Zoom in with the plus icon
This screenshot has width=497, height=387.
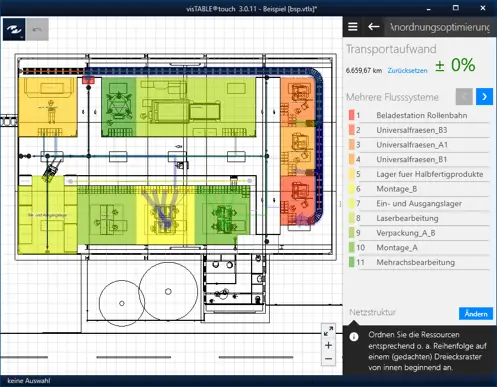point(328,345)
